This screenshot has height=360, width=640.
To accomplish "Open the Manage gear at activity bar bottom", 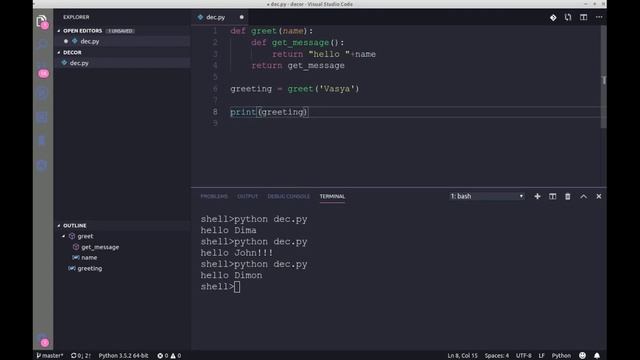I will click(43, 340).
